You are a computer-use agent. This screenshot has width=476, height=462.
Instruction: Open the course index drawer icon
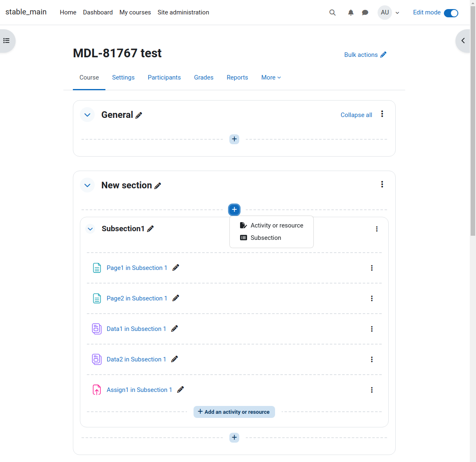pyautogui.click(x=6, y=41)
